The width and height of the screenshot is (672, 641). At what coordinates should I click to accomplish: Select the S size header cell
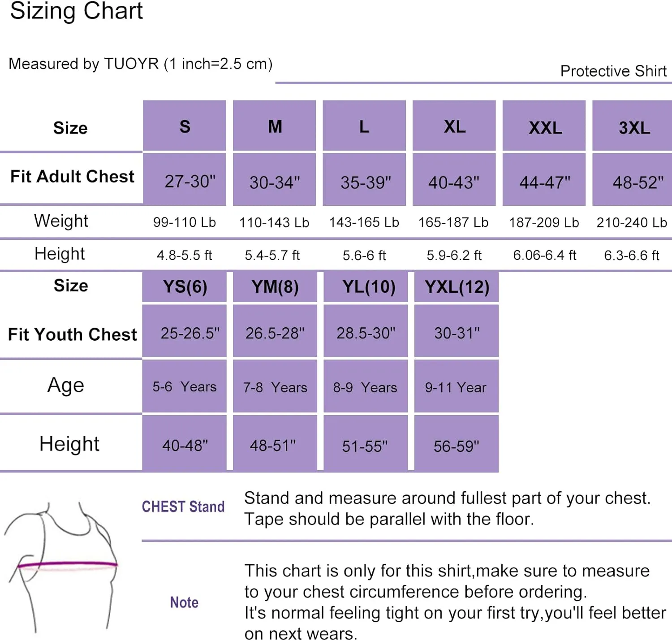[185, 126]
